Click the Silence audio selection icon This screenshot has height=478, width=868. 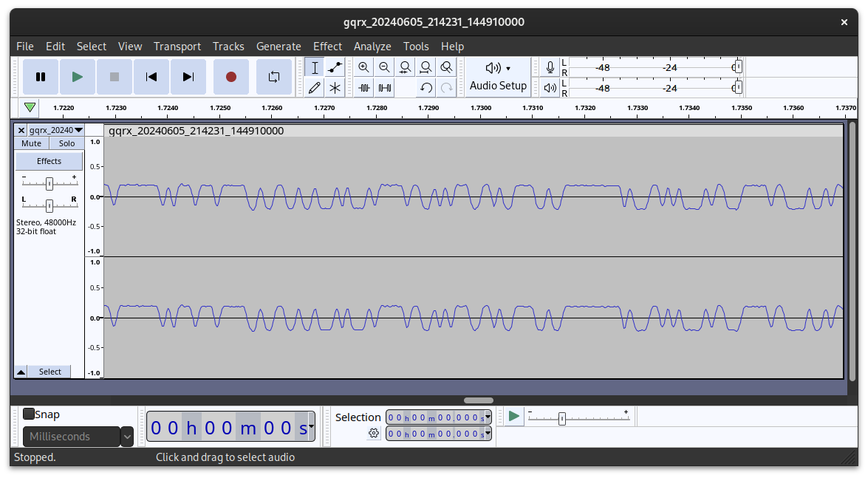385,88
